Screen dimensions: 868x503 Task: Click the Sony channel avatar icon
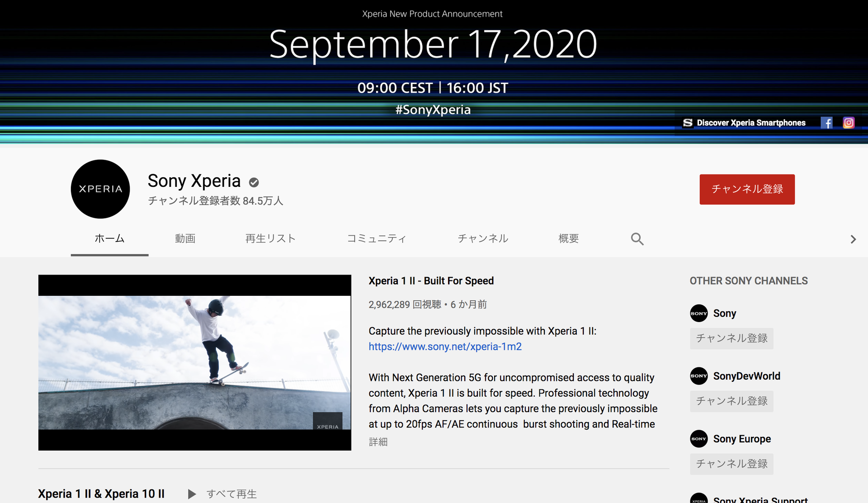pyautogui.click(x=698, y=313)
